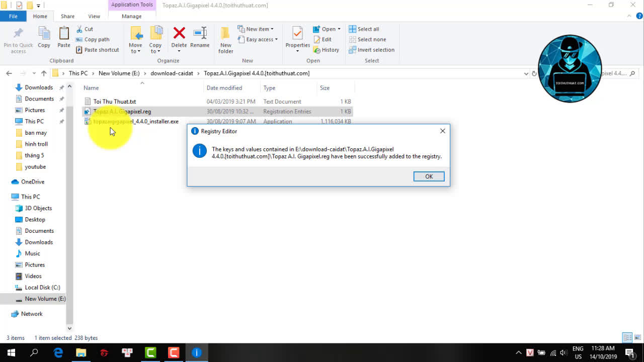Select the Toi Thu Thuat.txt file
Viewport: 644px width, 362px height.
(x=114, y=102)
